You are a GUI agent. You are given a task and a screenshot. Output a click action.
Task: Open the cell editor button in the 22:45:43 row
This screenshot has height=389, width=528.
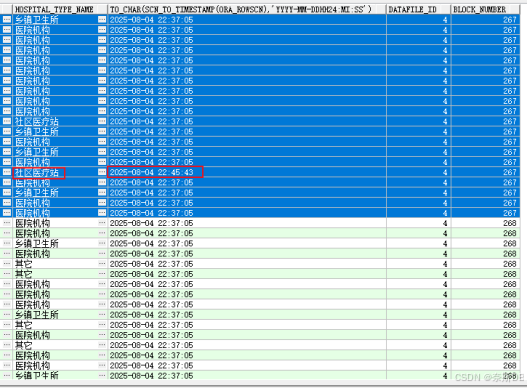pyautogui.click(x=102, y=172)
